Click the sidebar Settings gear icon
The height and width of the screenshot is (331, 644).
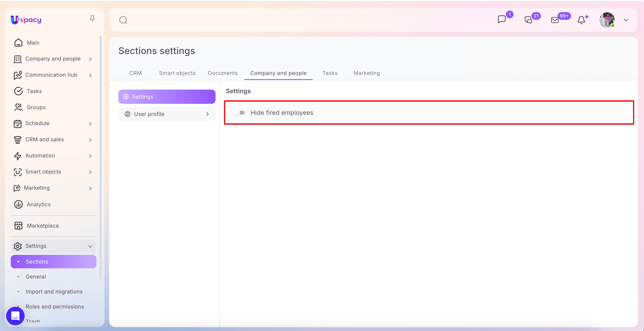pyautogui.click(x=17, y=246)
